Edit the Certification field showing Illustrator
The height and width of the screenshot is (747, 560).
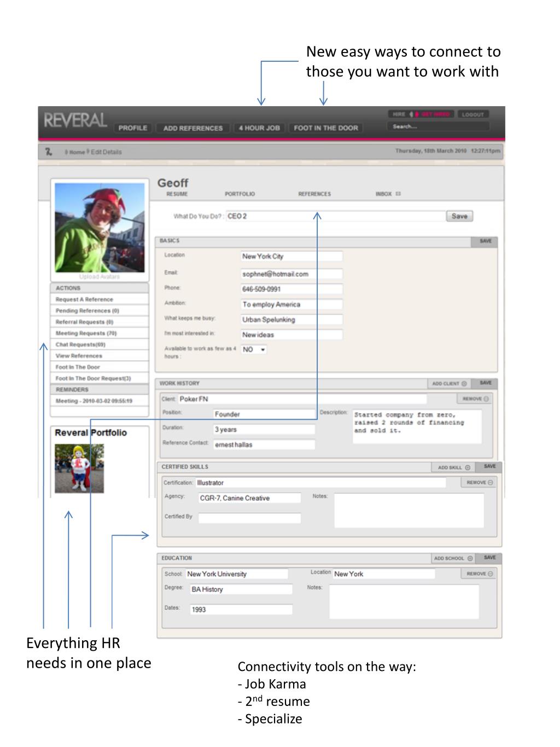point(320,483)
